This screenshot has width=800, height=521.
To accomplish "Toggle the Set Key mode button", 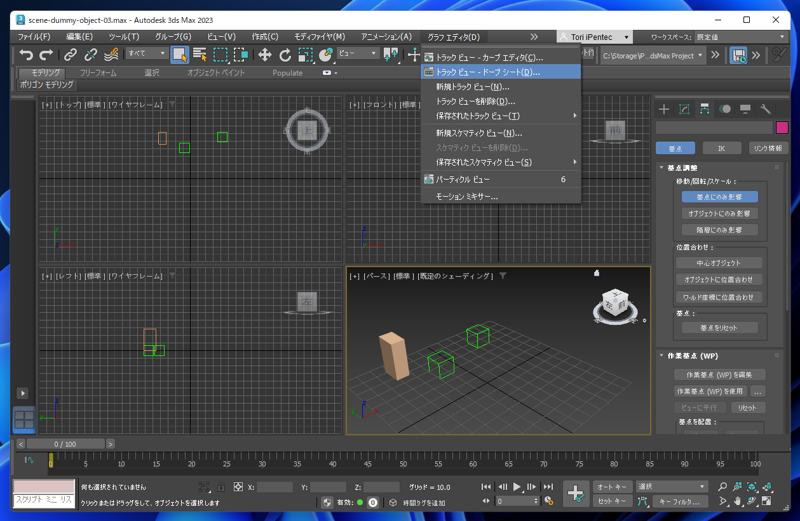I will pos(612,501).
